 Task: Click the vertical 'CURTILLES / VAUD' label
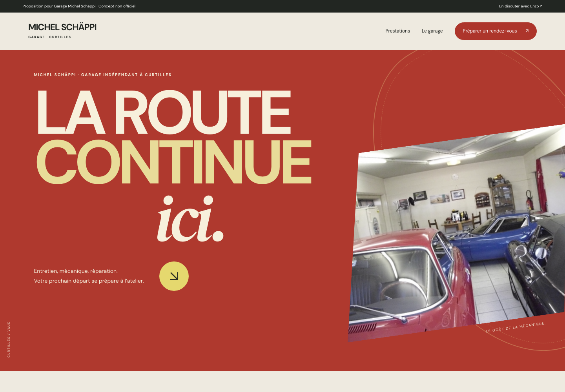9,339
